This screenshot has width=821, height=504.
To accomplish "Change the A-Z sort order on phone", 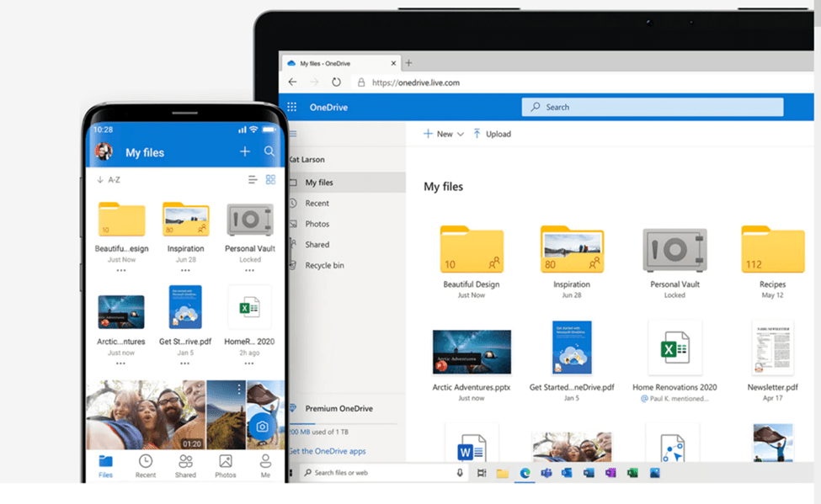I will click(109, 179).
